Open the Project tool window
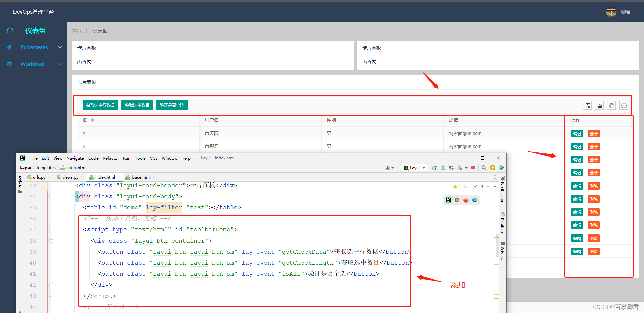The width and height of the screenshot is (644, 313). pos(20,185)
